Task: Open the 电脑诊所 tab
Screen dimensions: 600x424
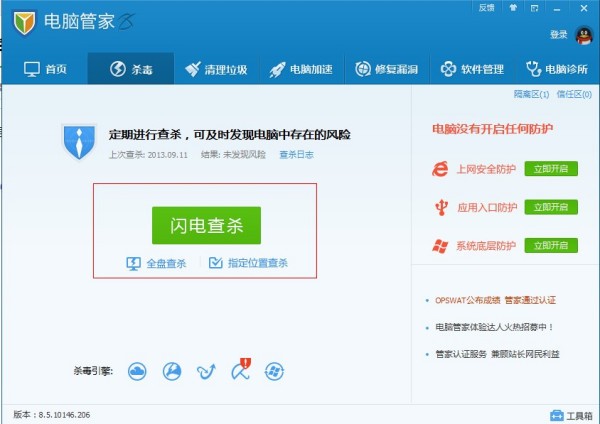Action: [x=557, y=69]
